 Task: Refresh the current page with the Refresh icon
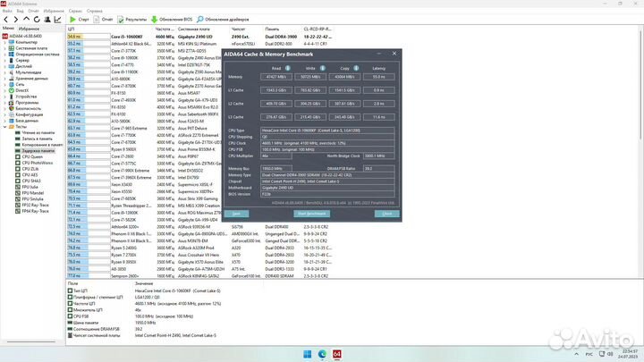37,20
